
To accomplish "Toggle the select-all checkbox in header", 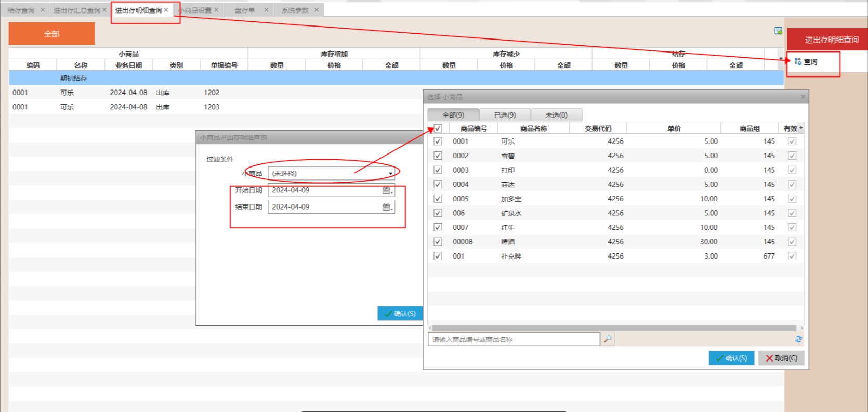I will 438,128.
